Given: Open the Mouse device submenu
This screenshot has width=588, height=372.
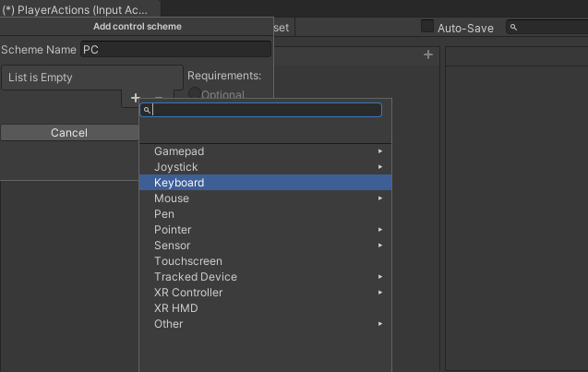Looking at the screenshot, I should [x=265, y=198].
